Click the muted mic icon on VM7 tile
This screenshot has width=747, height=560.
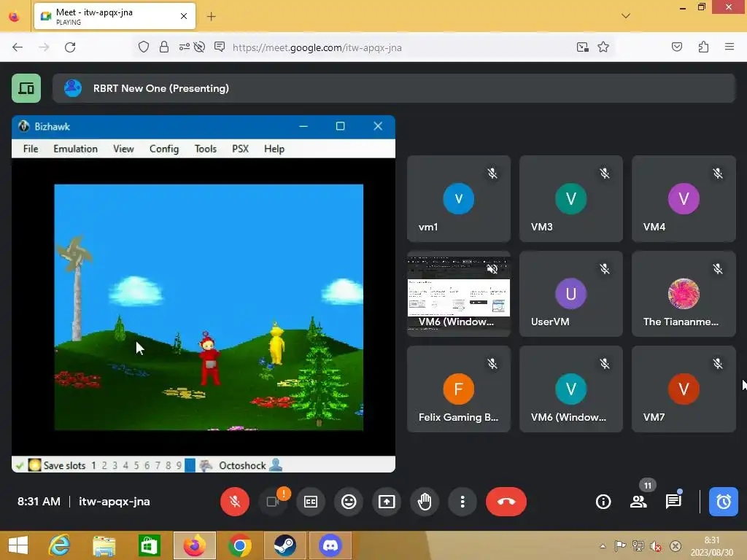pos(718,364)
